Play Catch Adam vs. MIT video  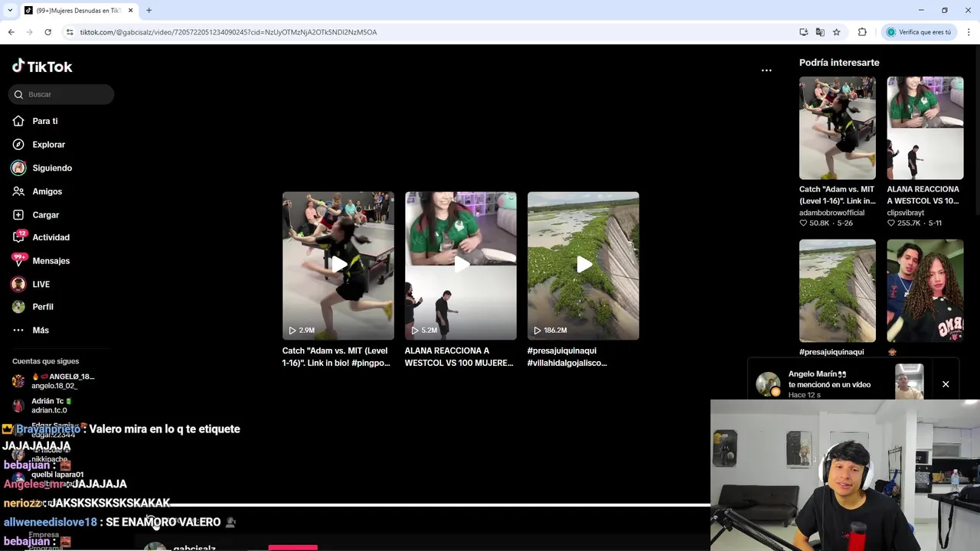click(338, 266)
